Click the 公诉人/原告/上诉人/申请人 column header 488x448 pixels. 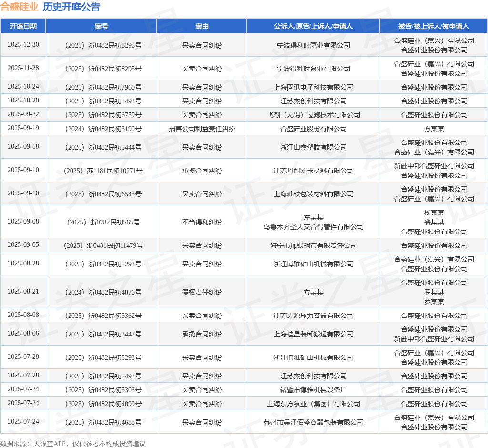click(314, 26)
